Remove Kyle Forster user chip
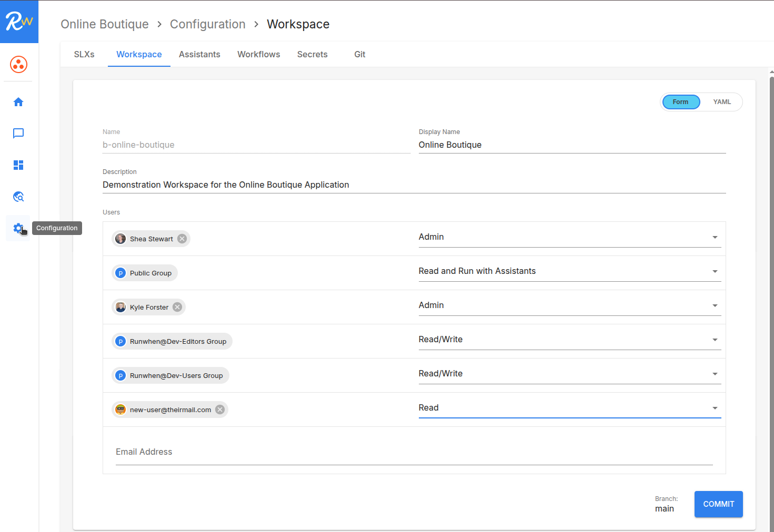This screenshot has width=774, height=532. 178,307
